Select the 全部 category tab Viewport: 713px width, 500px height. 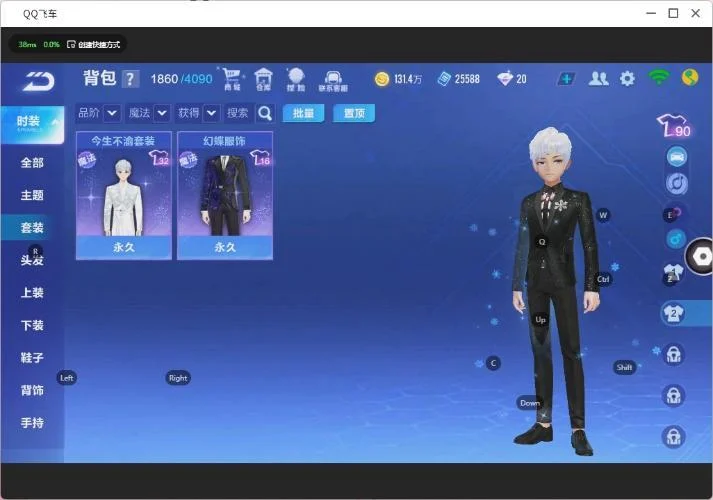pyautogui.click(x=32, y=162)
